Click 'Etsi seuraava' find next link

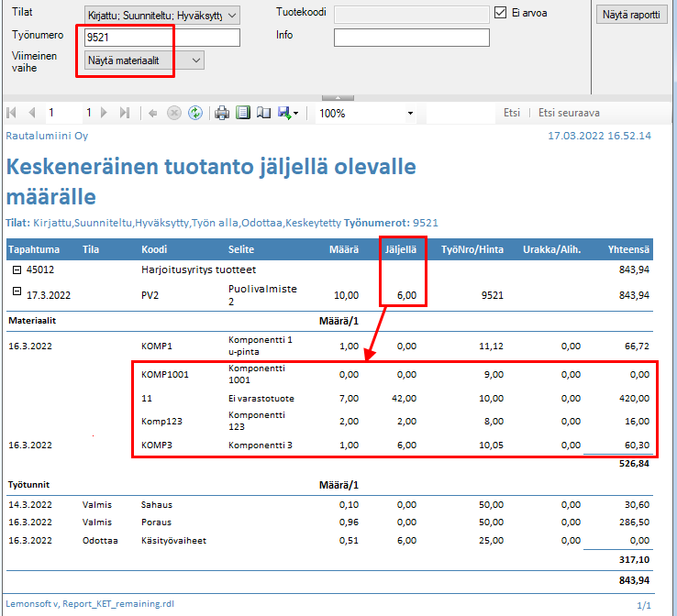tap(569, 113)
